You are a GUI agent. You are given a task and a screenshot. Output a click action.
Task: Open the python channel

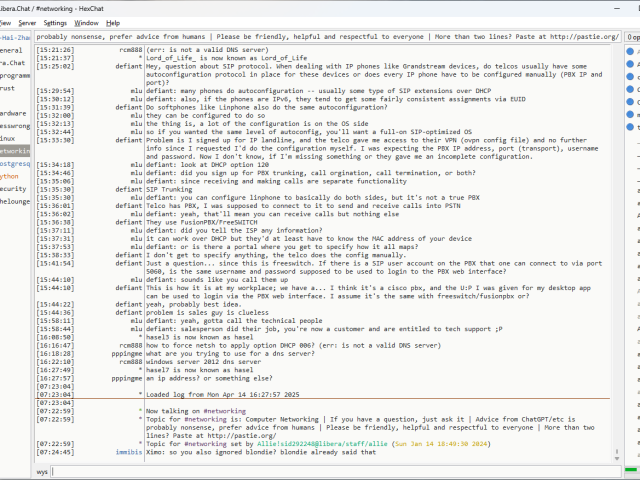[x=10, y=175]
